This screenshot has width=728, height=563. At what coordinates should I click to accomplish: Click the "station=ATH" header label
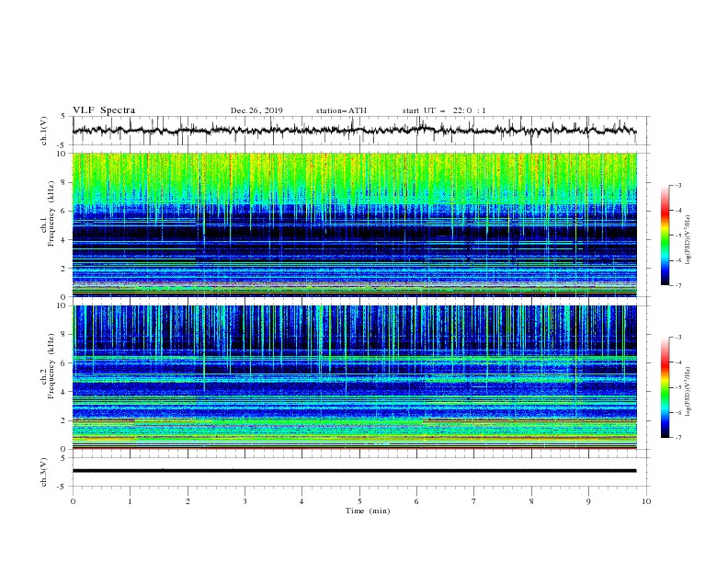click(341, 110)
